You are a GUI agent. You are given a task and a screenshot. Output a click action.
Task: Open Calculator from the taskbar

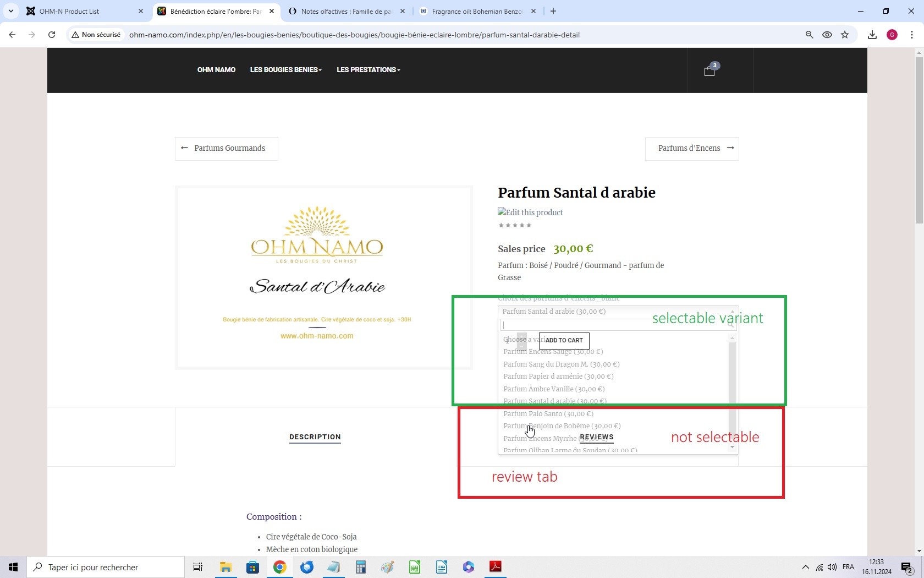pyautogui.click(x=360, y=567)
